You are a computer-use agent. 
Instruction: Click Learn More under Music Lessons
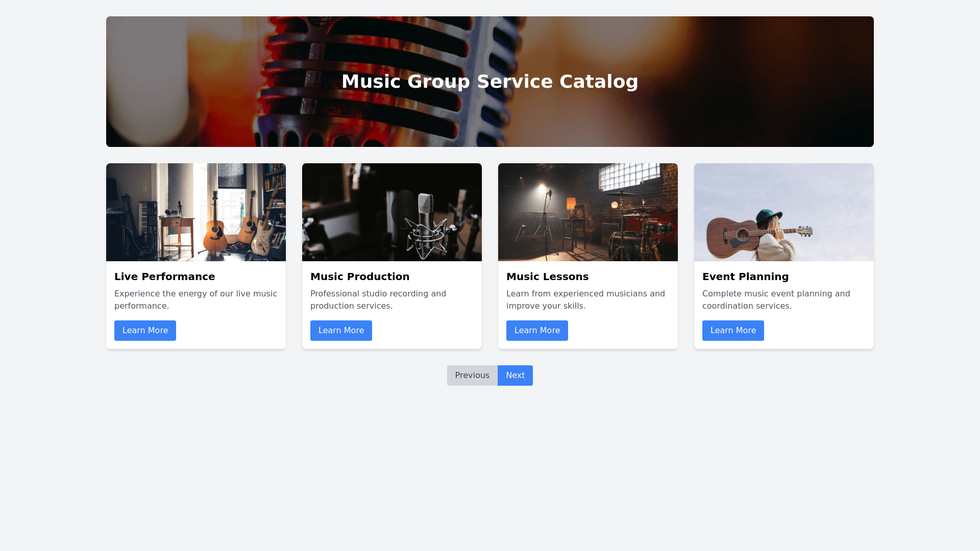click(537, 331)
